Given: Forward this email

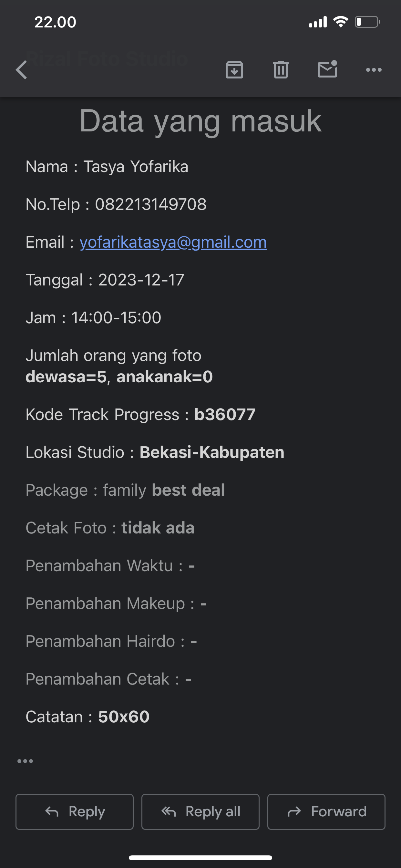Looking at the screenshot, I should click(x=326, y=812).
